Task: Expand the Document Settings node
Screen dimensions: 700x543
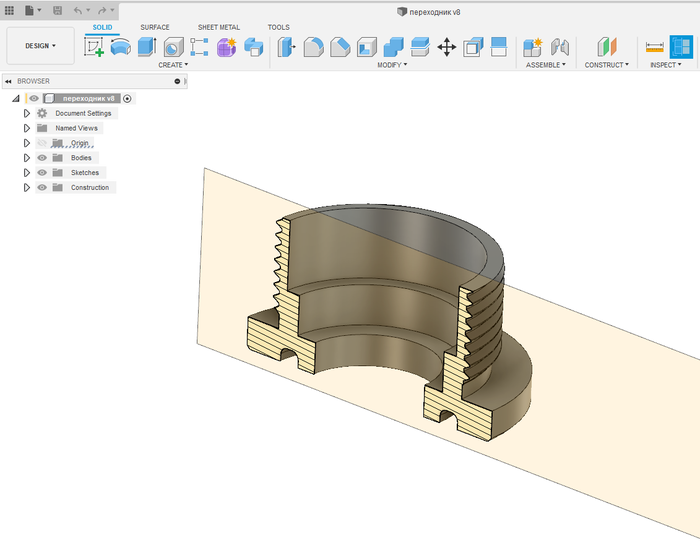Action: coord(27,114)
